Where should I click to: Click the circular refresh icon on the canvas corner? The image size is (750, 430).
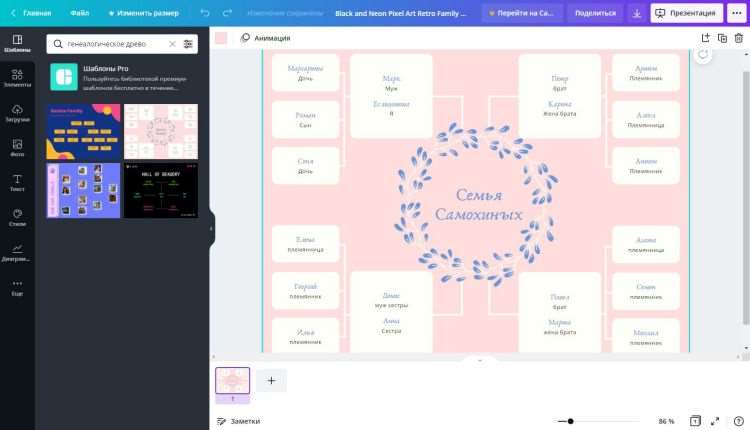tap(703, 54)
